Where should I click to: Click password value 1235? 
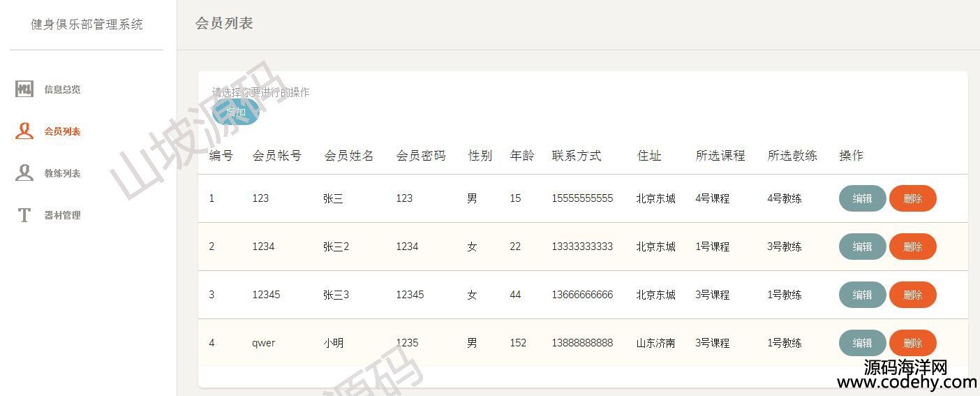[407, 343]
